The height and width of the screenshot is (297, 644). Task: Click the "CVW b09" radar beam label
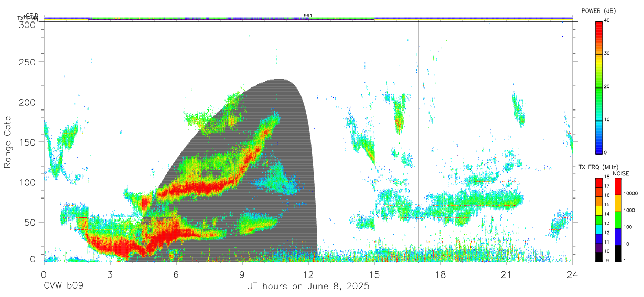63,287
